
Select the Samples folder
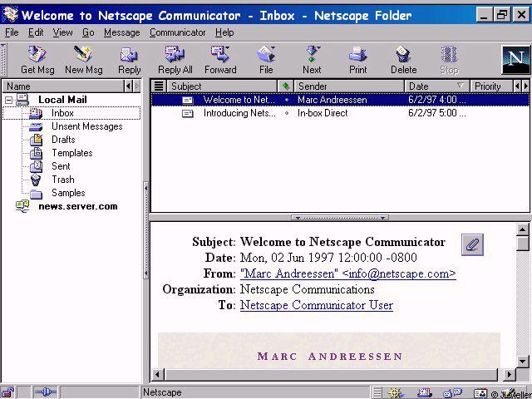68,193
